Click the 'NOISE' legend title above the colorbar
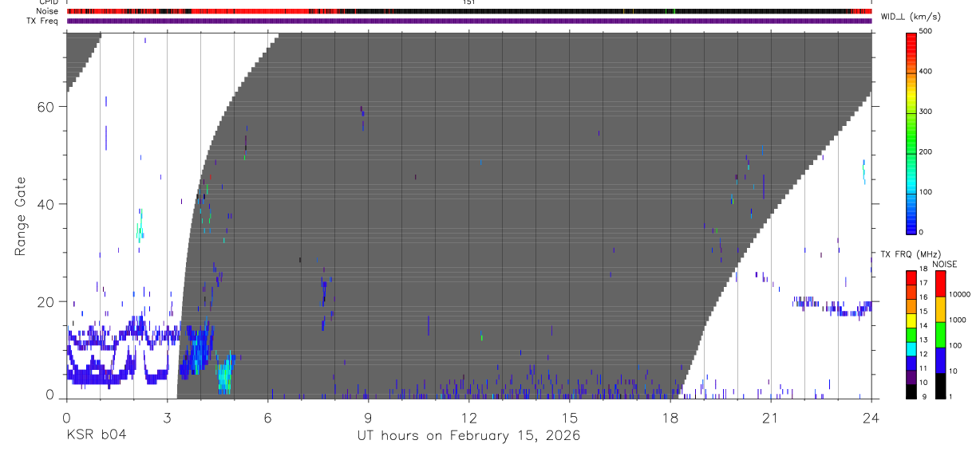The height and width of the screenshot is (452, 980). (945, 264)
